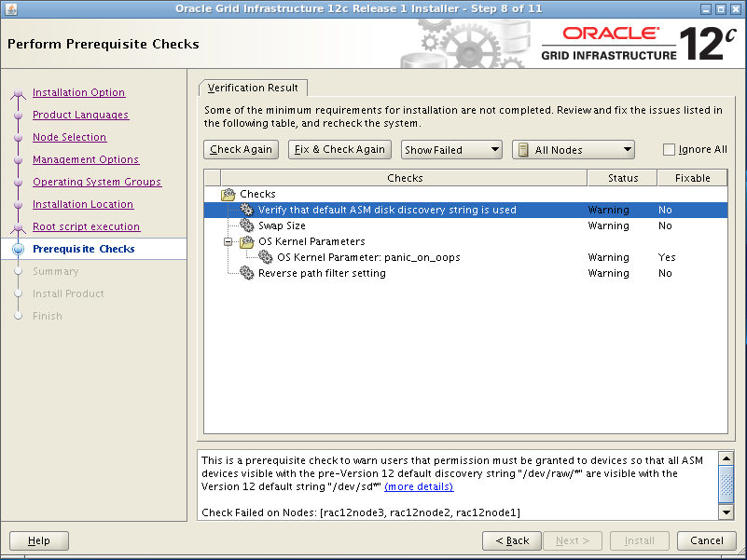The width and height of the screenshot is (747, 560).
Task: Click gear icon of ASM disk discovery check
Action: 246,210
